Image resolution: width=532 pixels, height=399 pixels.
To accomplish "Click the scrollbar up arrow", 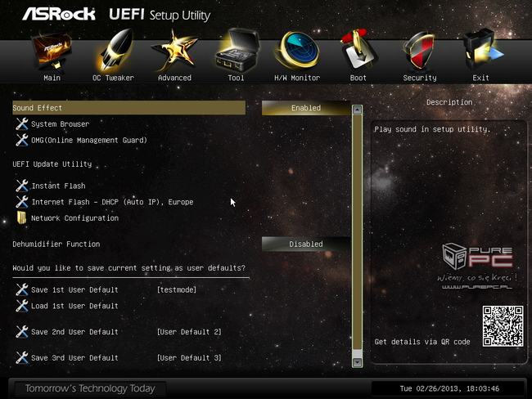I will [x=358, y=110].
